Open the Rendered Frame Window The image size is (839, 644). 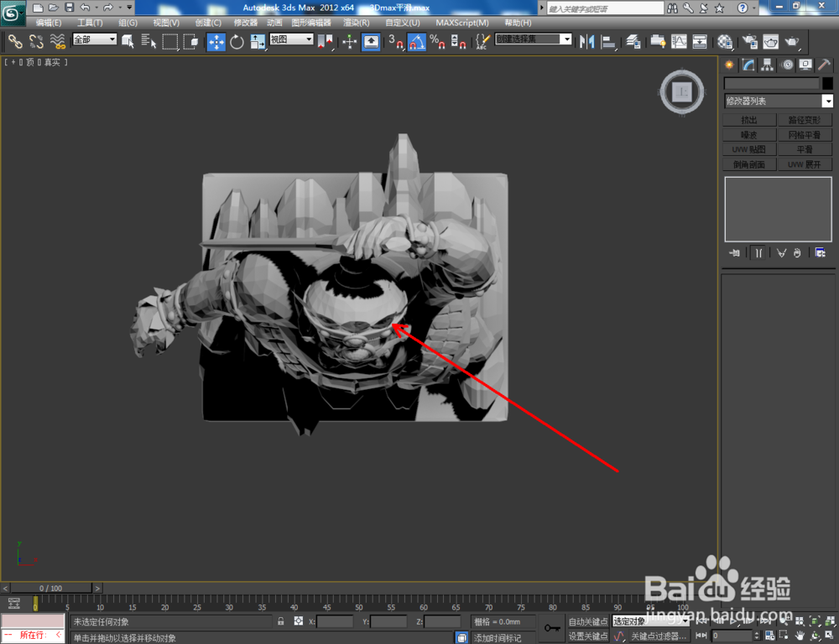click(770, 42)
